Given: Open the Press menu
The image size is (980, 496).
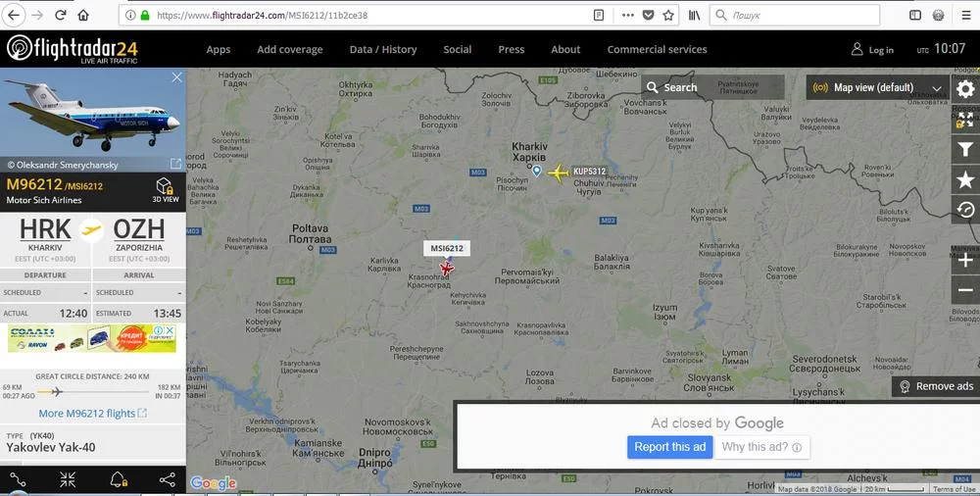Looking at the screenshot, I should pyautogui.click(x=512, y=49).
